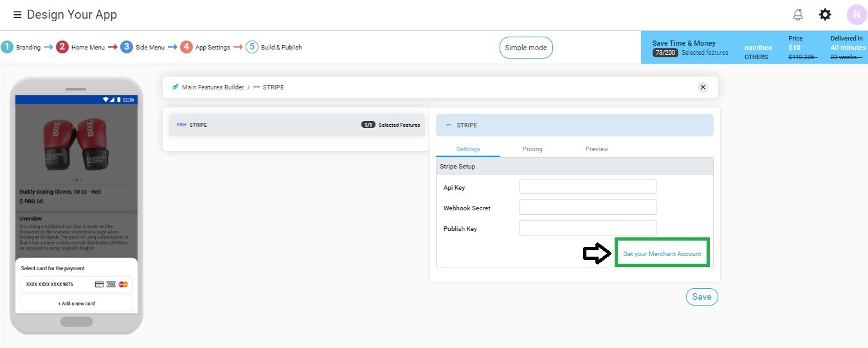Click the Stripe Setup section header
The image size is (868, 348).
pyautogui.click(x=574, y=166)
